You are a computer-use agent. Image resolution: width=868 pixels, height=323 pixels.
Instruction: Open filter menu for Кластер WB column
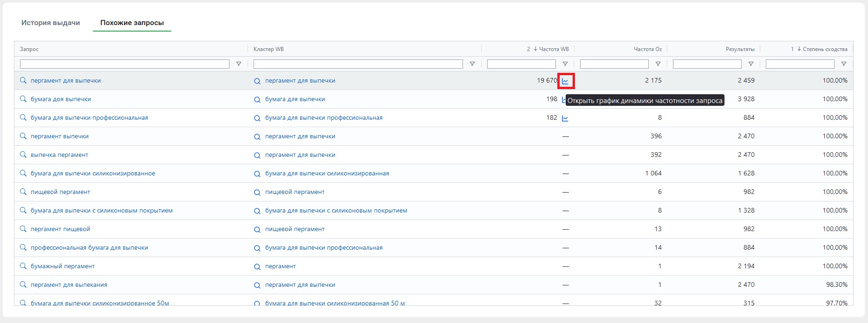(x=472, y=64)
